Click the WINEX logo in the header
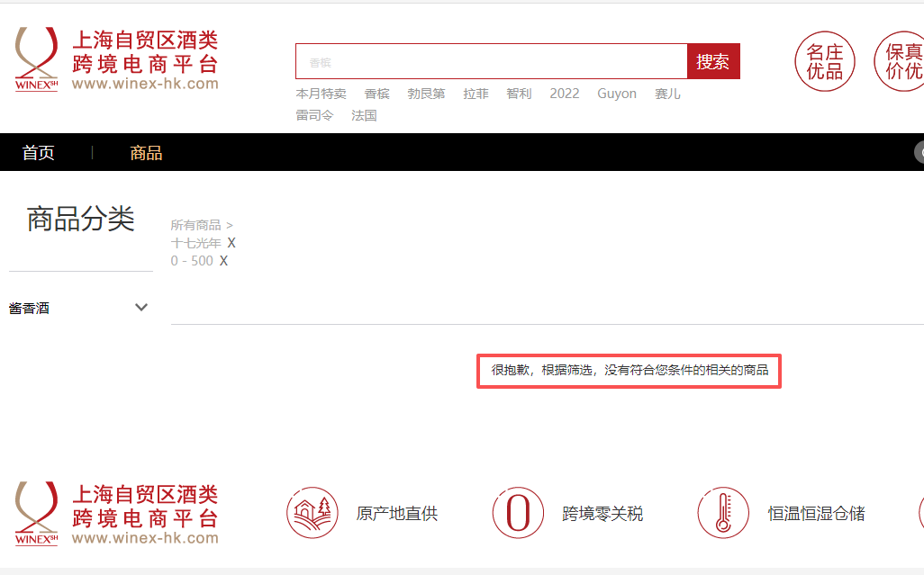The width and height of the screenshot is (924, 575). 117,59
